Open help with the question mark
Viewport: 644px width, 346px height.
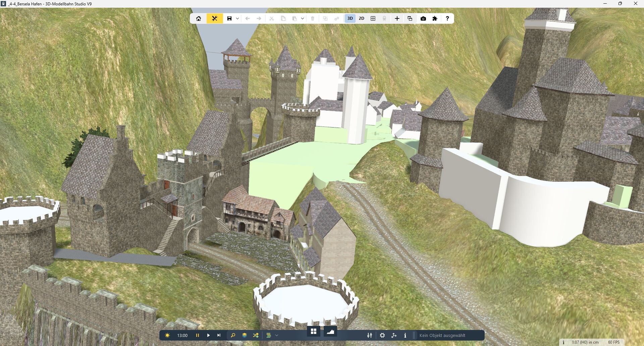coord(447,18)
